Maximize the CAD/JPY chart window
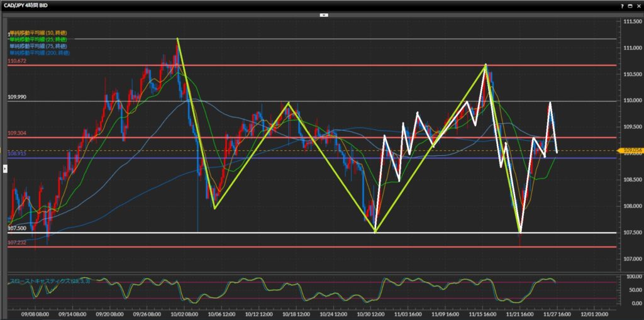Viewport: 644px width, 320px height. pos(630,5)
